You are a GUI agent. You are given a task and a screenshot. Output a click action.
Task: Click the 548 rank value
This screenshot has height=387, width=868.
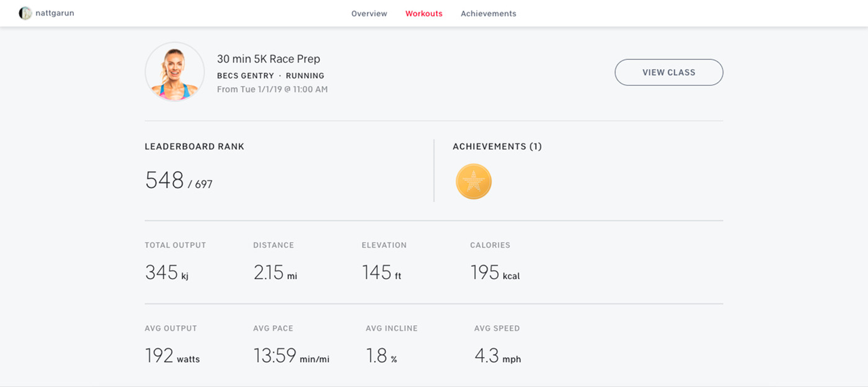coord(165,180)
